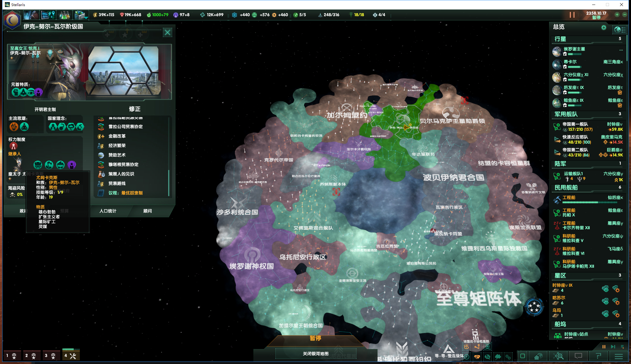Collapse the 行星 section in outliner

click(x=560, y=39)
